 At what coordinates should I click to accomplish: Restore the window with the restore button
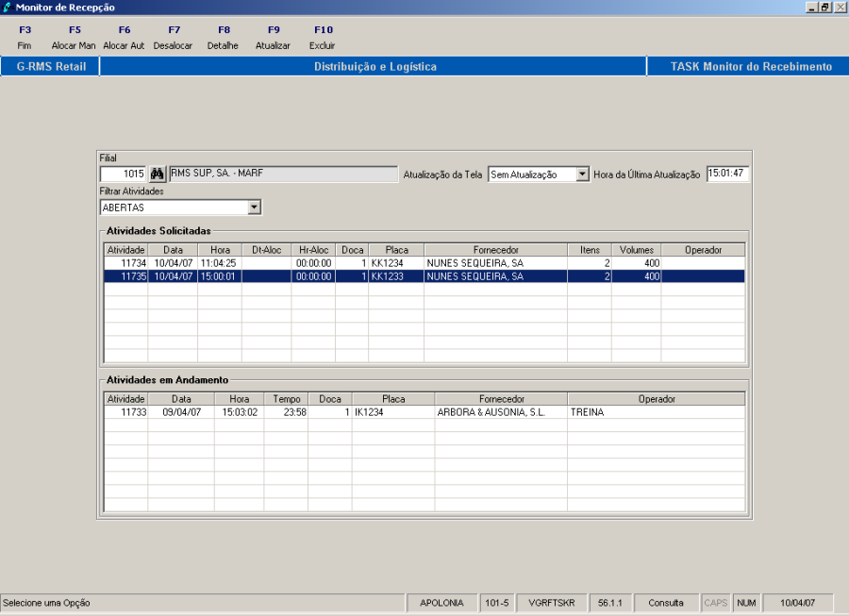click(x=824, y=7)
